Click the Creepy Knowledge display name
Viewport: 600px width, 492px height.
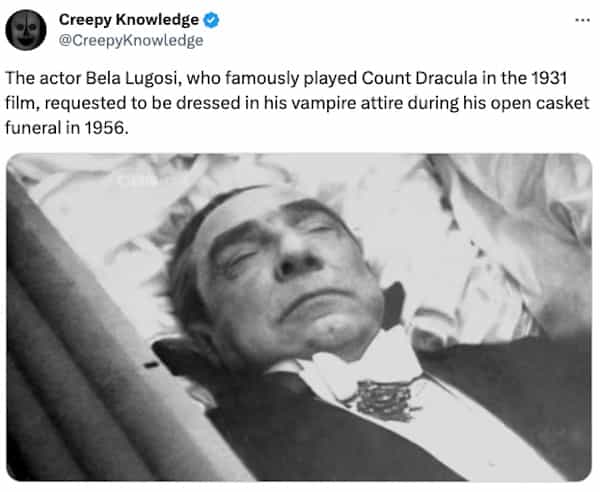[x=129, y=20]
